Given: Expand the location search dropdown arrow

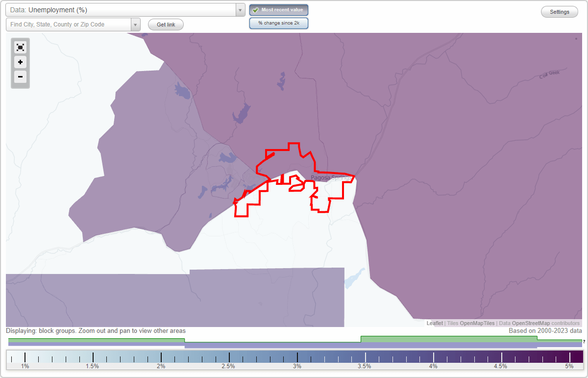Looking at the screenshot, I should click(x=135, y=25).
